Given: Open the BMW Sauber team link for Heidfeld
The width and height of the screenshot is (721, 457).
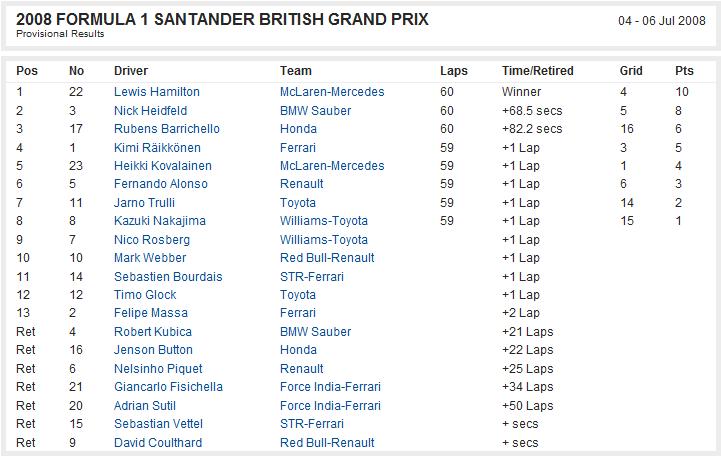Looking at the screenshot, I should pyautogui.click(x=315, y=110).
